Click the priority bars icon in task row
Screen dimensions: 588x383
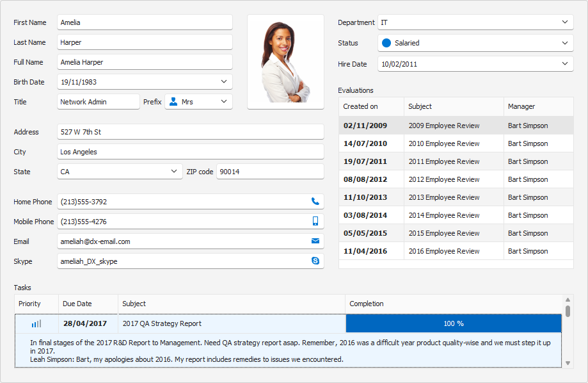(x=36, y=323)
